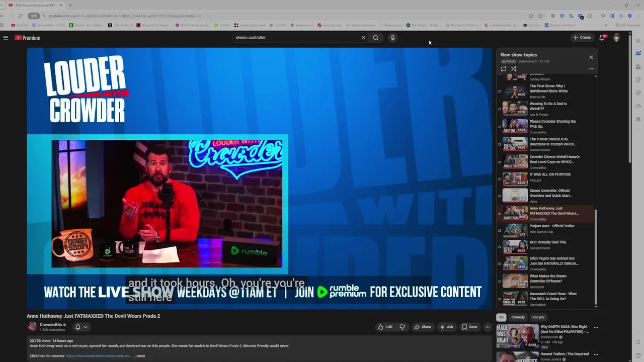Start voice search with the microphone
The height and width of the screenshot is (362, 644).
393,38
